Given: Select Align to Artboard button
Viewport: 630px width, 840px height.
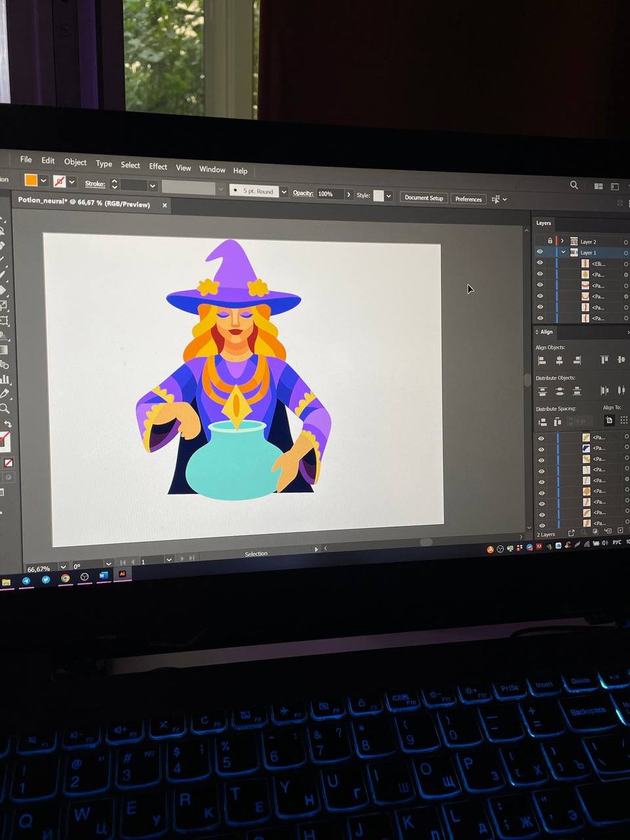Looking at the screenshot, I should 610,420.
